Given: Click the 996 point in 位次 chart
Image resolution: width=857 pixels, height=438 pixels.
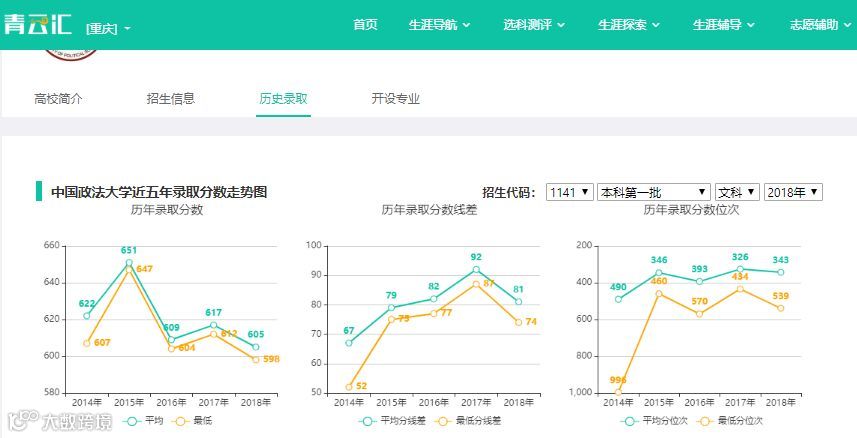Looking at the screenshot, I should coord(618,392).
